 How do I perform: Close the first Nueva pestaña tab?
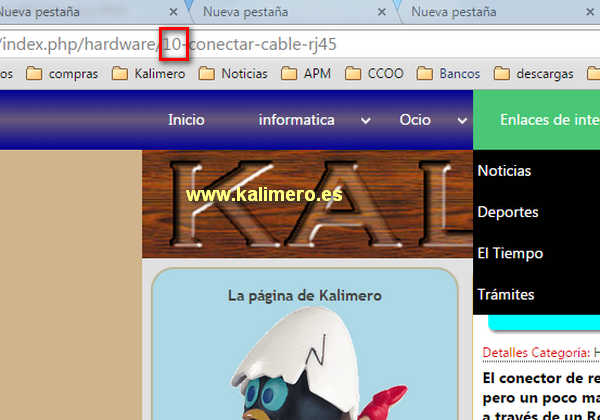click(173, 12)
